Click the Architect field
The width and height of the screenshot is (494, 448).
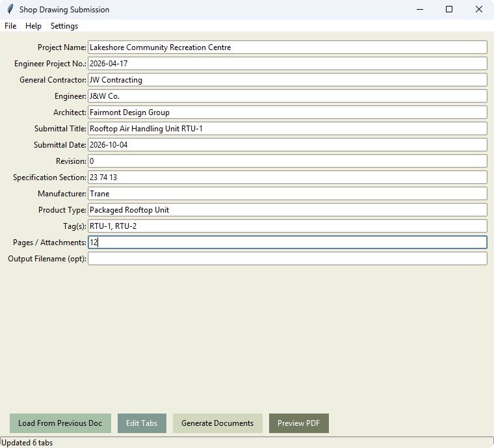pos(287,112)
